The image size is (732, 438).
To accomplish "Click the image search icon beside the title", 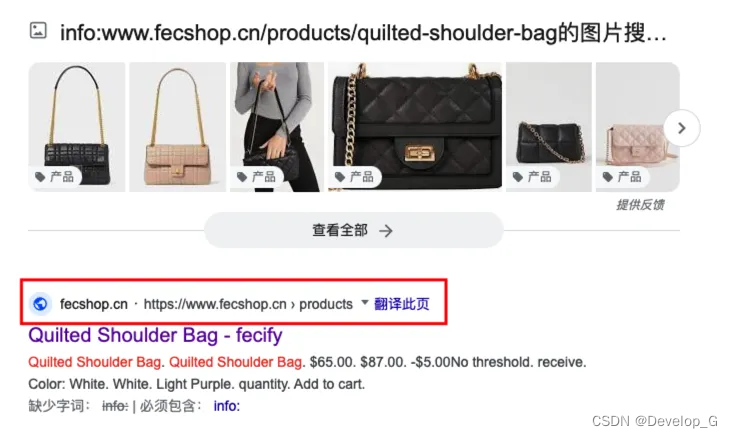I will [38, 31].
